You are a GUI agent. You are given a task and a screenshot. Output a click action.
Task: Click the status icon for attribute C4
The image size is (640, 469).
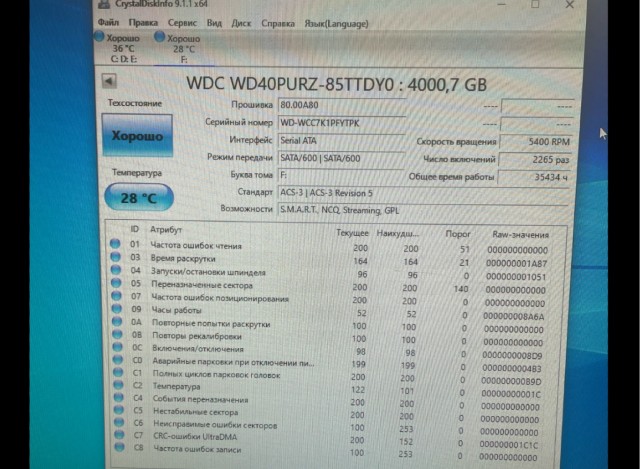tap(119, 397)
